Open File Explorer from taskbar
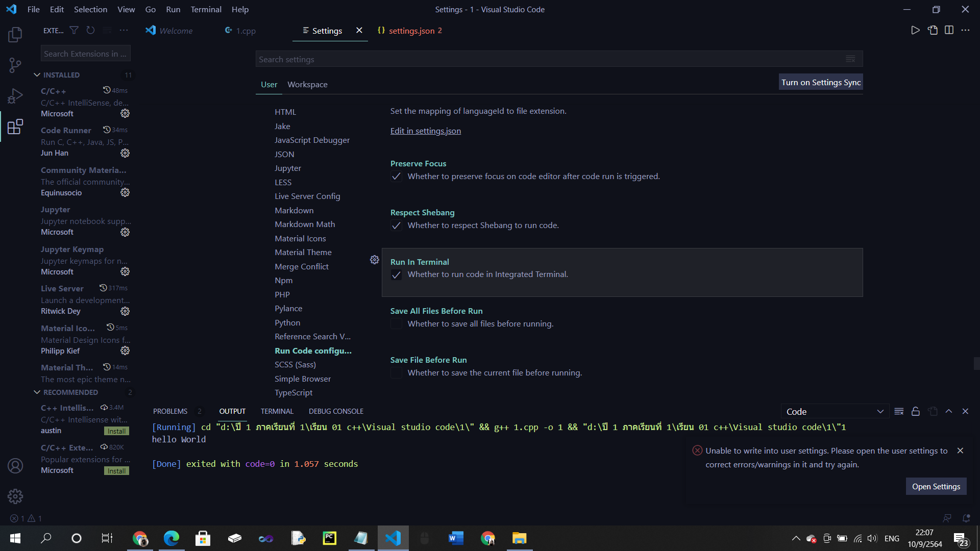 tap(519, 538)
